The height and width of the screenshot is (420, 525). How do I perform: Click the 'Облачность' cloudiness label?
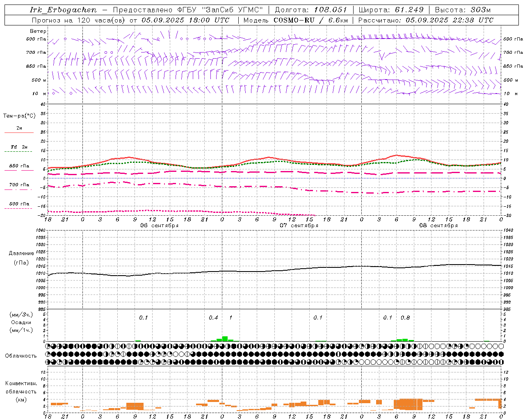point(21,356)
